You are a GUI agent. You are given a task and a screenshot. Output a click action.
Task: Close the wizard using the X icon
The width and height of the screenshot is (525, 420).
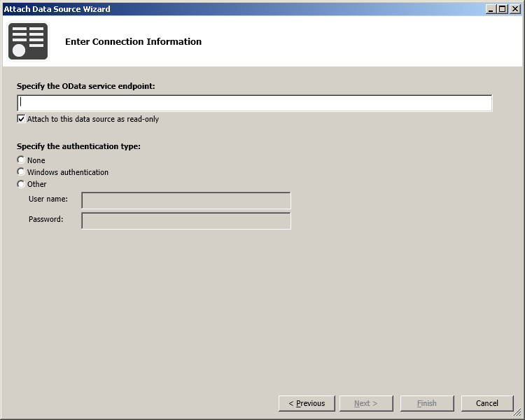514,9
